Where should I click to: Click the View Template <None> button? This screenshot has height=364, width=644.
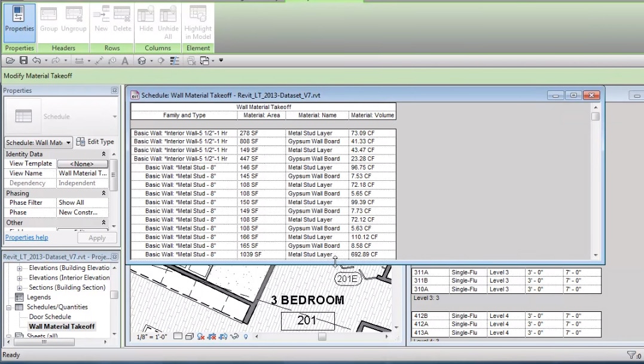coord(83,164)
